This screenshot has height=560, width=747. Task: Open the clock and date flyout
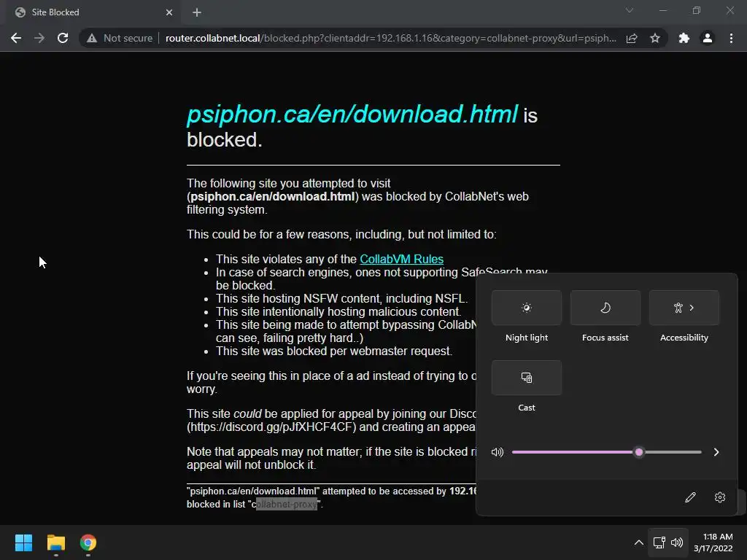tap(713, 542)
